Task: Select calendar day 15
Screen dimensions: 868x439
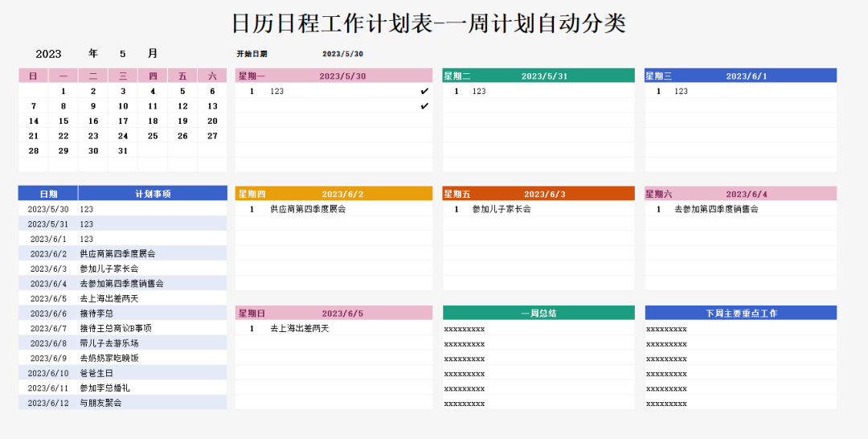Action: [x=63, y=121]
